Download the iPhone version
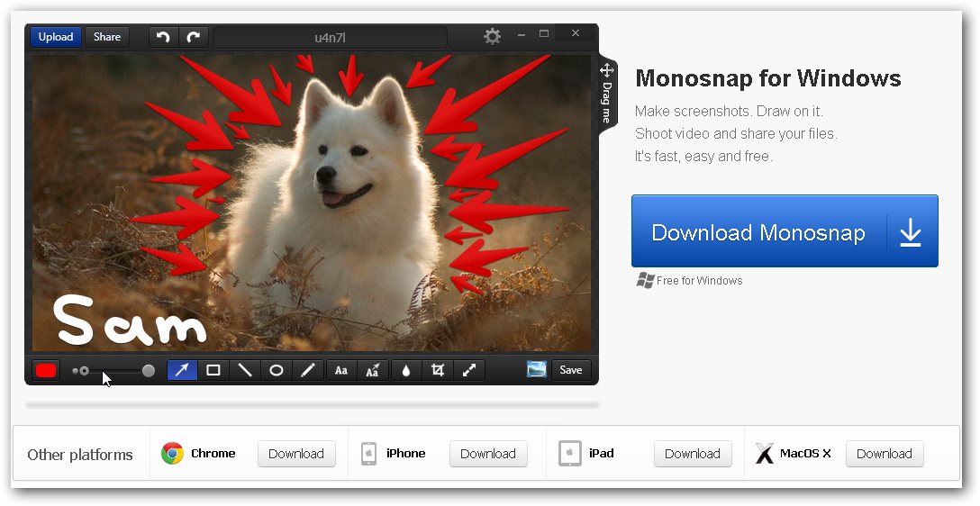 pos(488,454)
